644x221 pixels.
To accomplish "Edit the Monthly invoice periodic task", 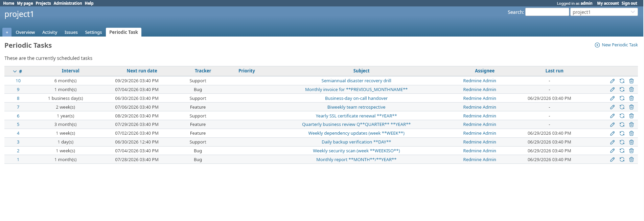I will 612,89.
